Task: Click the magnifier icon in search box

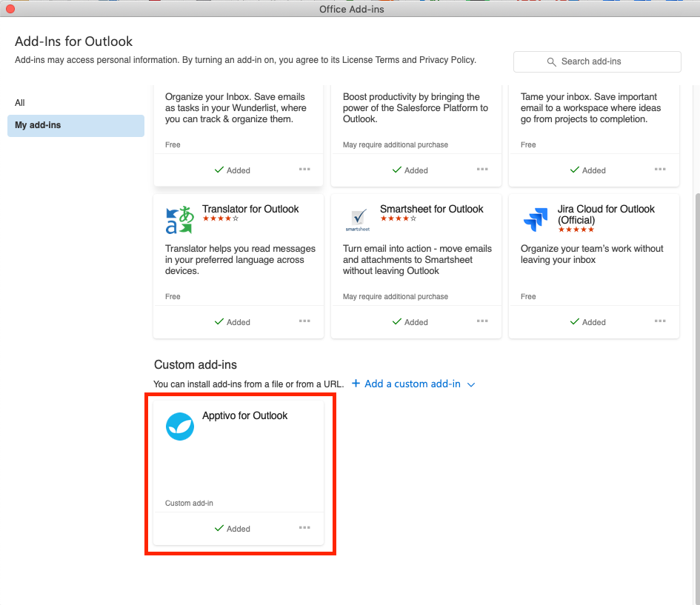Action: coord(551,62)
